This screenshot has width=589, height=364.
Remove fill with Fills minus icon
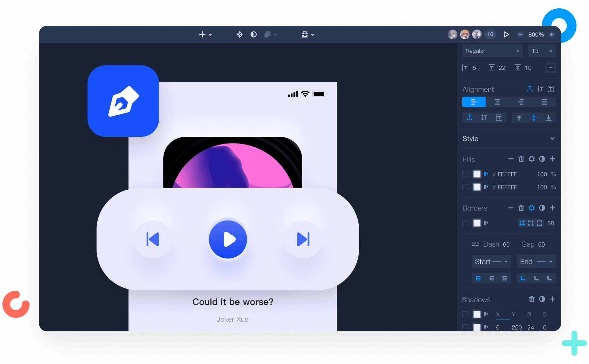click(x=511, y=159)
